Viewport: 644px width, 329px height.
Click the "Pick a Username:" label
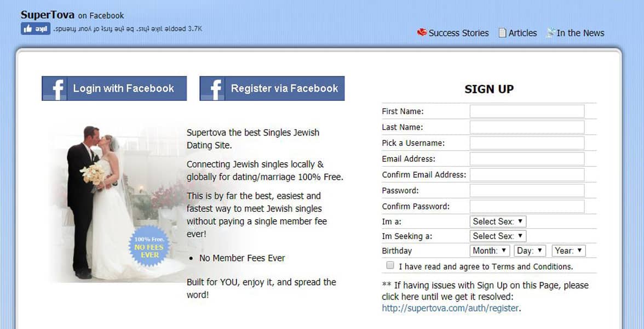pos(413,143)
